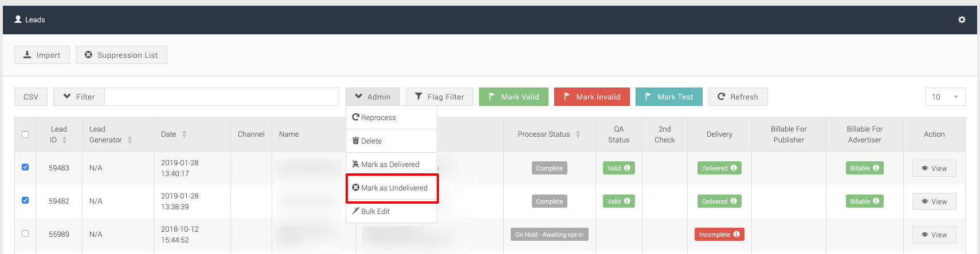Click the Channel column header
980x254 pixels.
point(251,134)
